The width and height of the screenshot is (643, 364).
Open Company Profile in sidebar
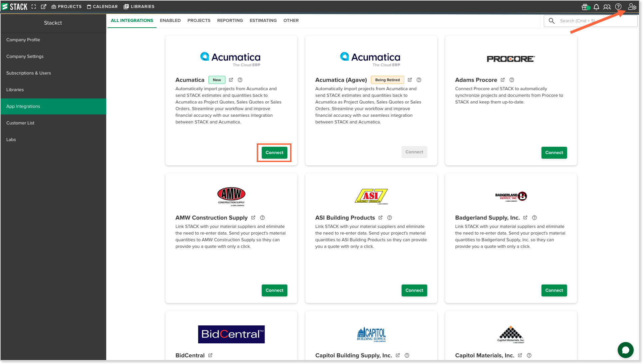pyautogui.click(x=53, y=40)
